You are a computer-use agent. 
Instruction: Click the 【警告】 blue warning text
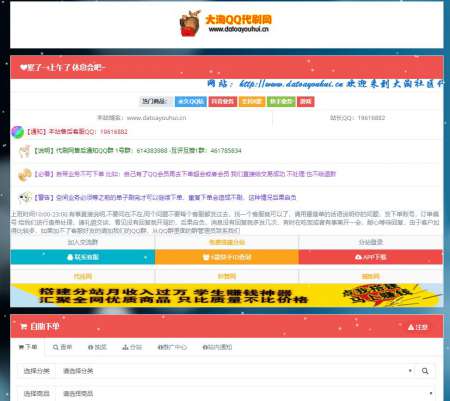(x=165, y=197)
